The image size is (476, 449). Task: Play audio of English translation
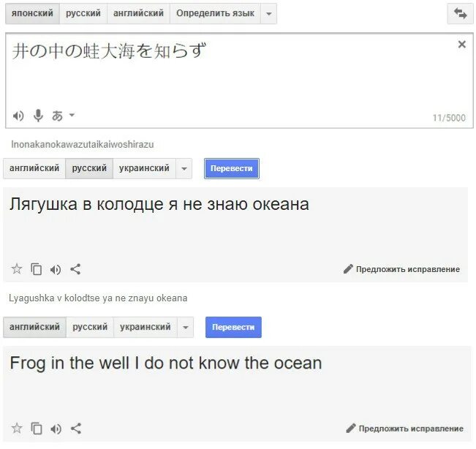point(56,429)
